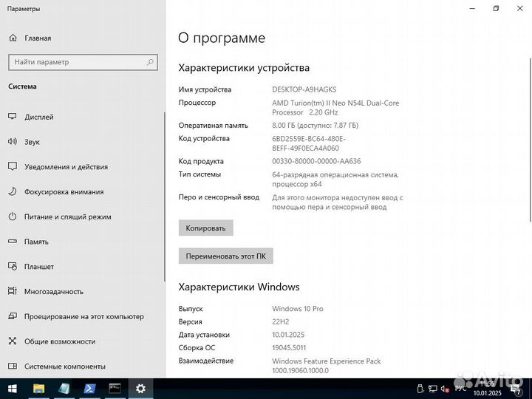Open the network tray icon

(432, 389)
